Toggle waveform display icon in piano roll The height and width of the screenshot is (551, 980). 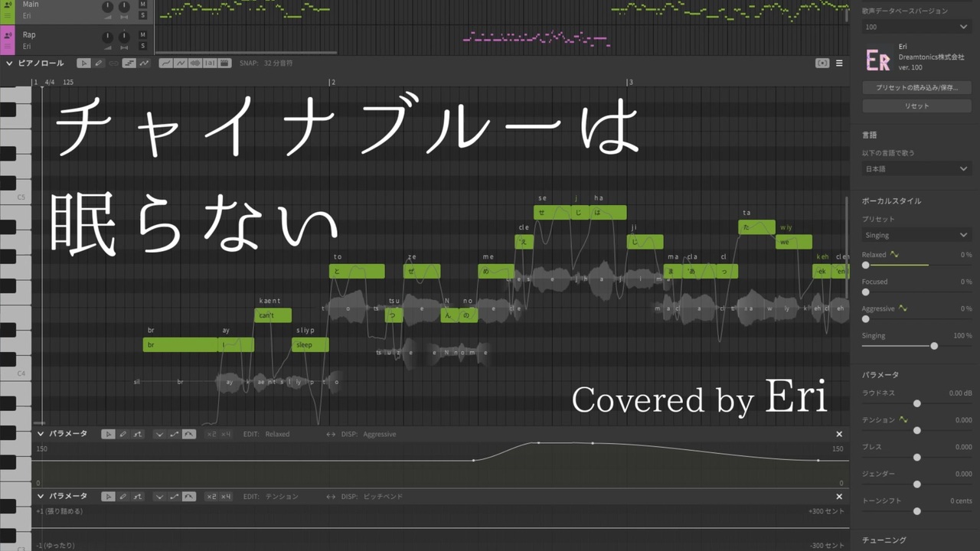(x=195, y=64)
